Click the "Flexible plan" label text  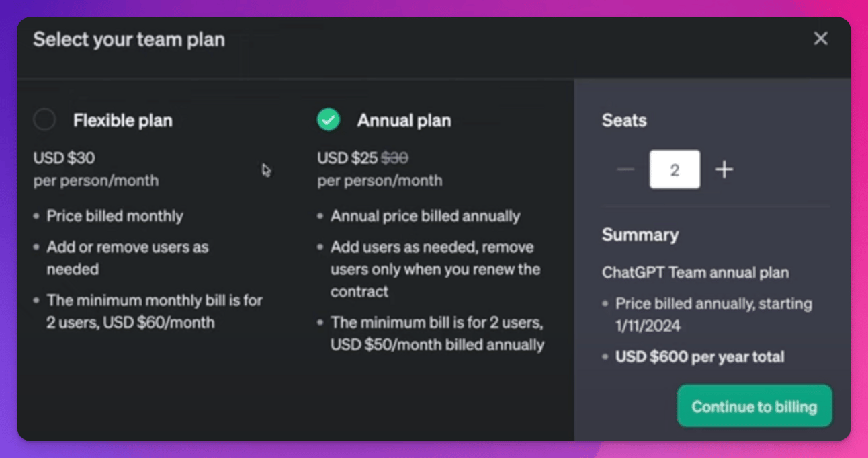coord(123,121)
